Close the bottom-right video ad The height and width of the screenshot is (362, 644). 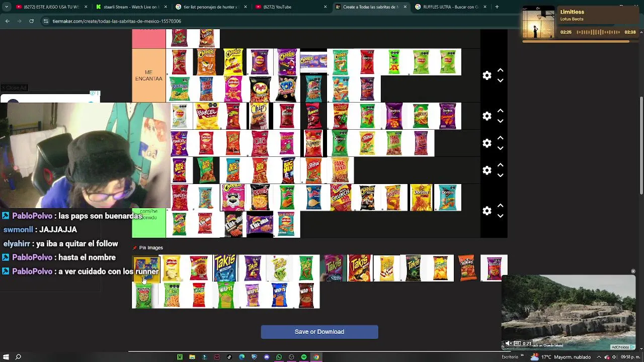(x=633, y=271)
